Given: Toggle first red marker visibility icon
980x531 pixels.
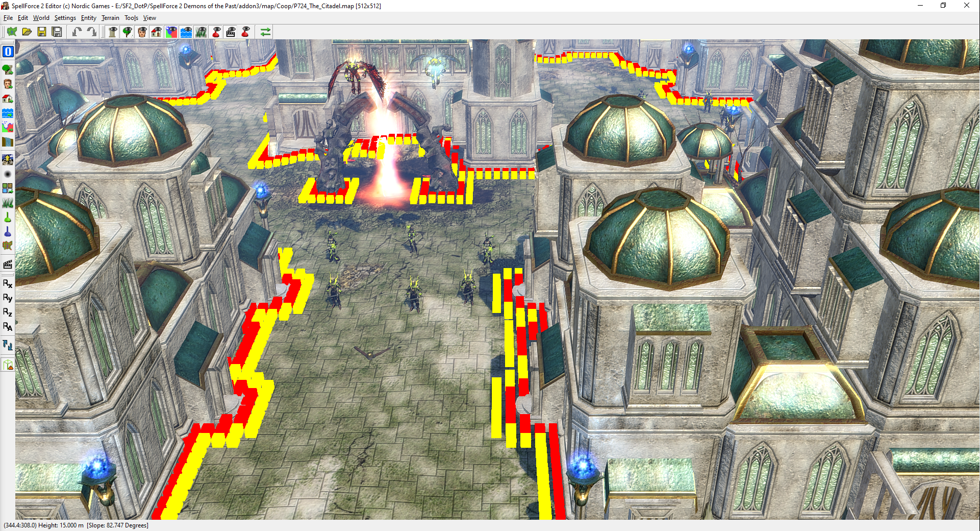Looking at the screenshot, I should [216, 32].
